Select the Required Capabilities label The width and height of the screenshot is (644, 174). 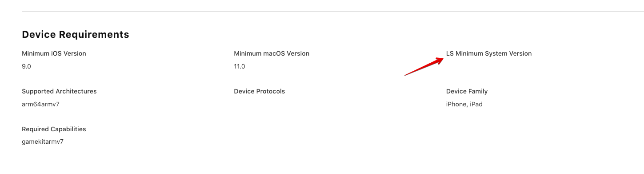(54, 129)
